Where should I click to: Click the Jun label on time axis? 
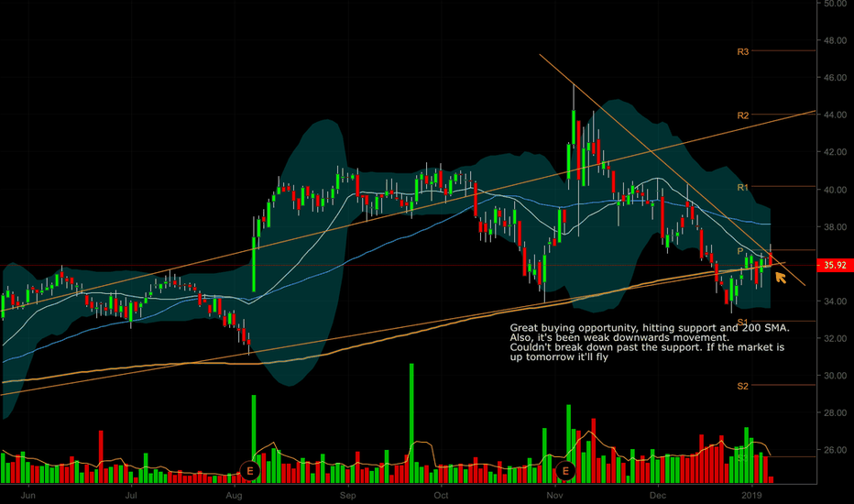pos(27,495)
